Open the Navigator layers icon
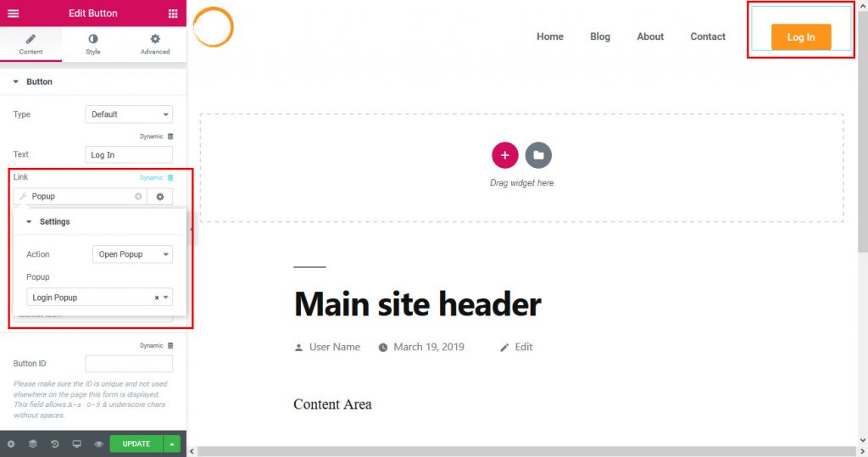 pyautogui.click(x=33, y=444)
